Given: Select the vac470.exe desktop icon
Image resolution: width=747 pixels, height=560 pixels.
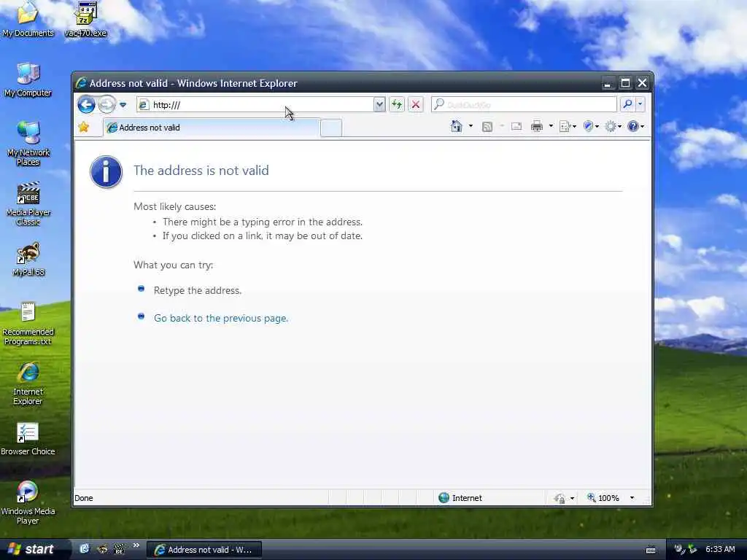Looking at the screenshot, I should point(86,19).
